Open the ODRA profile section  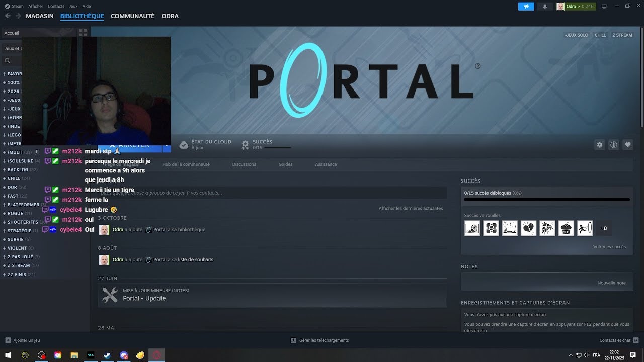pos(170,16)
